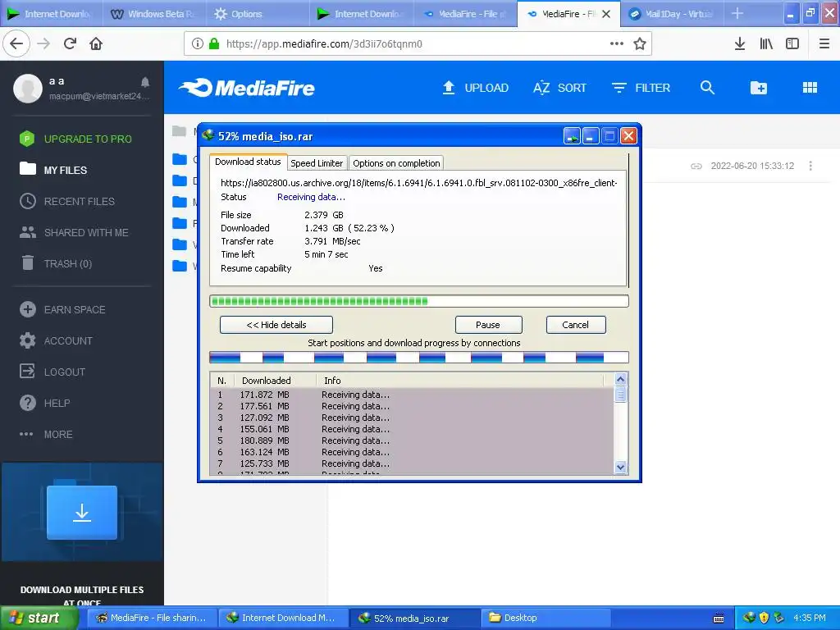Click the green download progress bar

(419, 301)
